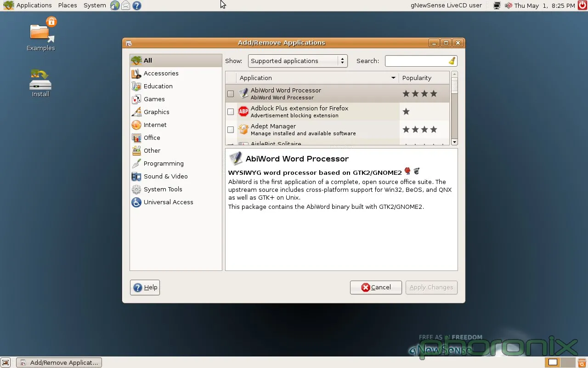Click the Apply Changes button
The width and height of the screenshot is (588, 368).
click(x=431, y=287)
